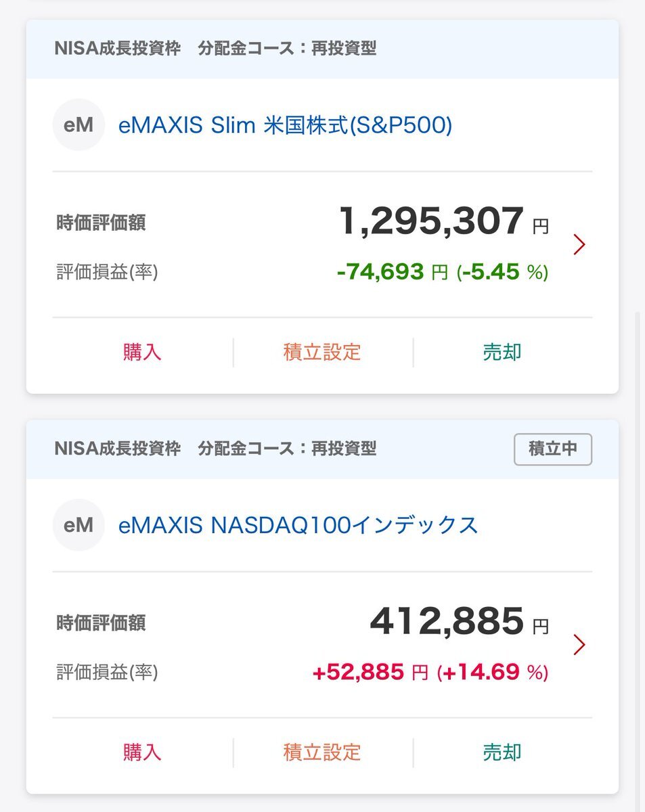Click the S&P500 card NISA成長投資枠 header
Viewport: 645px width, 812px height.
point(117,49)
